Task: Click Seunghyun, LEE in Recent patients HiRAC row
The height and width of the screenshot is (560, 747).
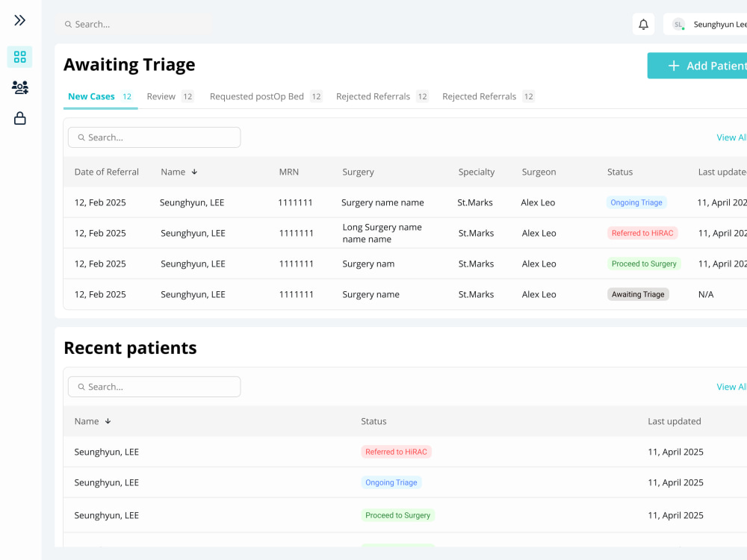Action: 106,452
